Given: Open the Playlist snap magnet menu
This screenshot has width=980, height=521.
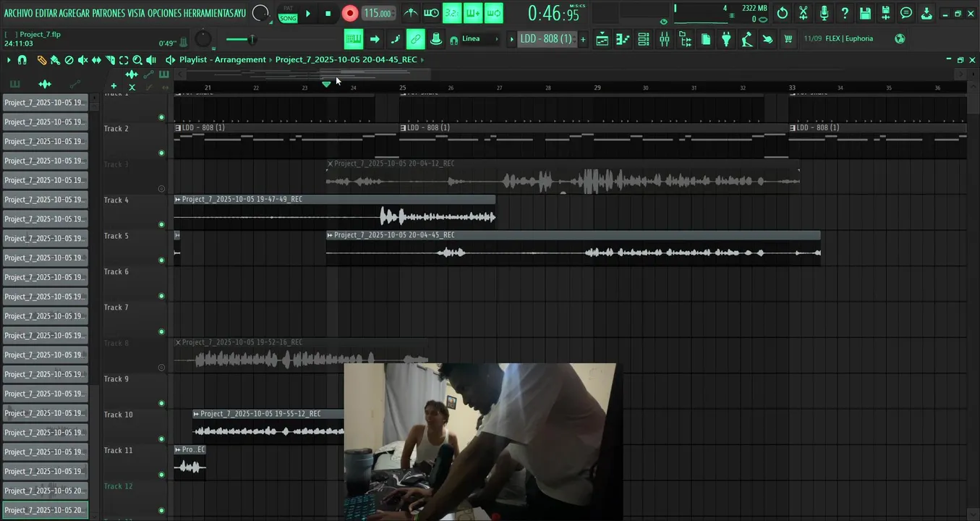Looking at the screenshot, I should pyautogui.click(x=22, y=60).
